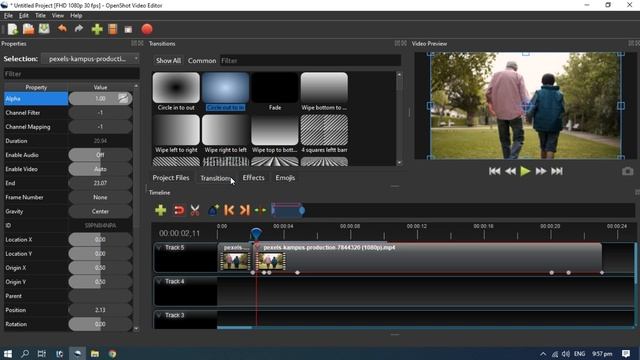640x360 pixels.
Task: Click the blue timeline playhead marker
Action: 256,233
